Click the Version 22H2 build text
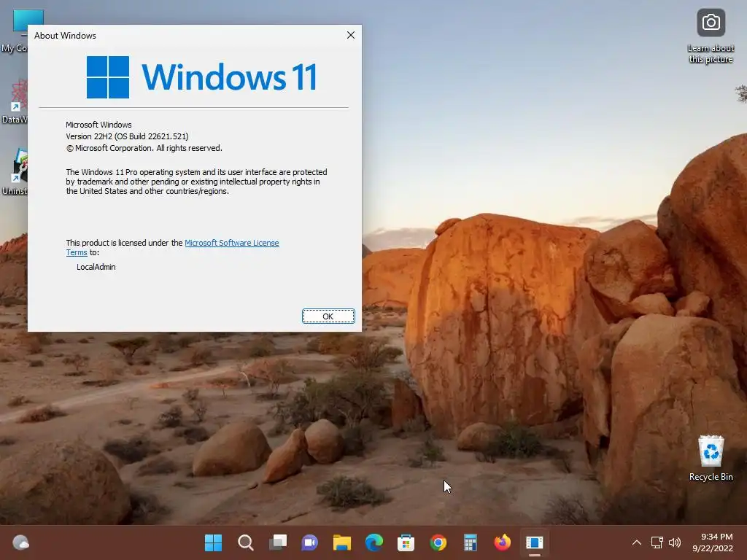747x560 pixels. (127, 136)
